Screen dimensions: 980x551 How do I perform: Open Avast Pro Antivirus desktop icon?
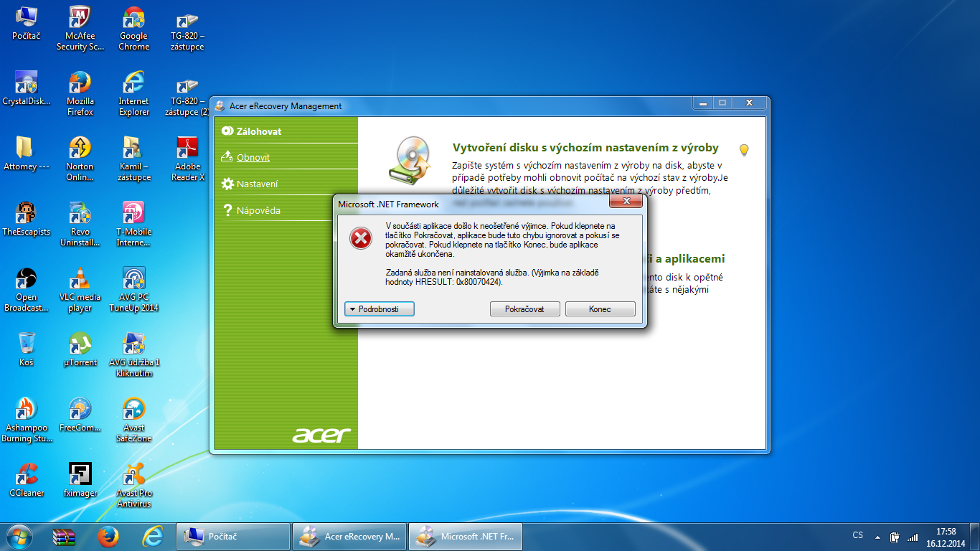pos(133,486)
